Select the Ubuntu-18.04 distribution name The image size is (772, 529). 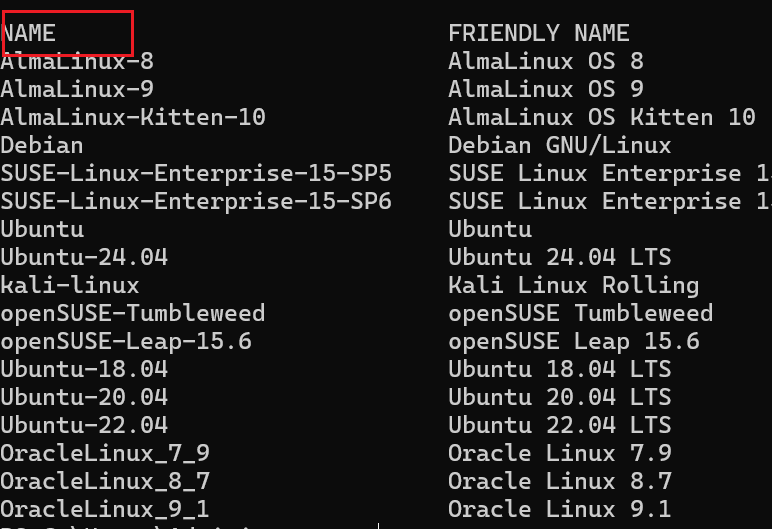click(x=84, y=369)
